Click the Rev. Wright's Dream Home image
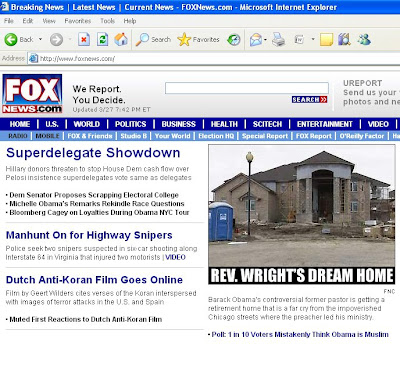The image size is (400, 366). (302, 214)
